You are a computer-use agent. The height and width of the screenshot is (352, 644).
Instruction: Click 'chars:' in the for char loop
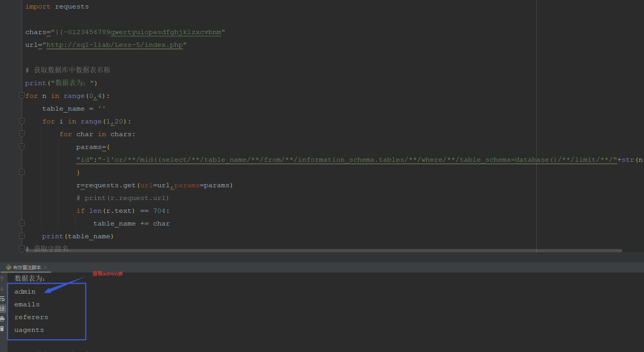point(123,134)
